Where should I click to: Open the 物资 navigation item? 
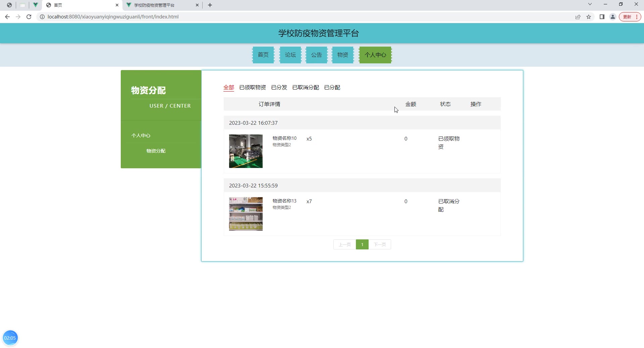342,55
